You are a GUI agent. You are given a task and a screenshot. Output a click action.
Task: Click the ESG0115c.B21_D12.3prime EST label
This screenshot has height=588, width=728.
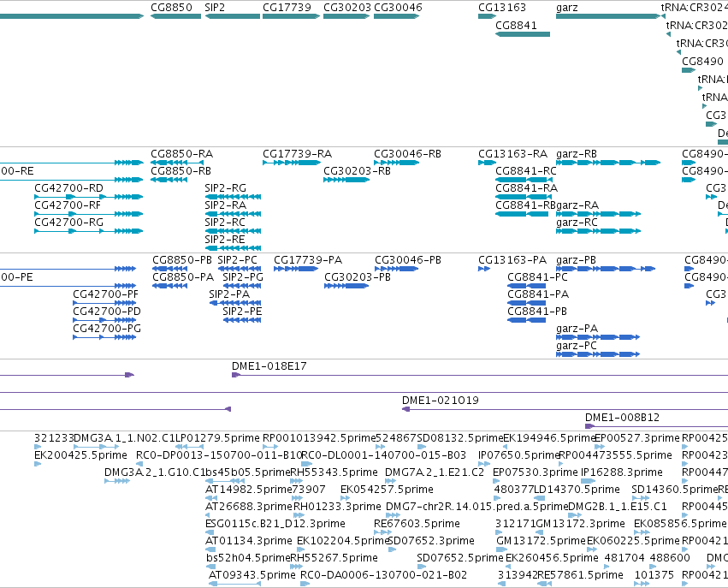pos(275,524)
